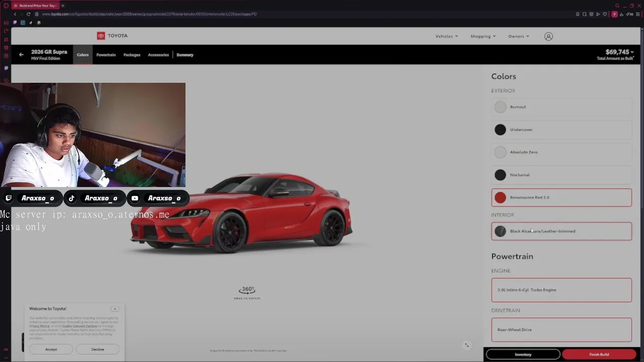Switch to the Accessories step tab
This screenshot has width=644, height=362.
point(158,55)
